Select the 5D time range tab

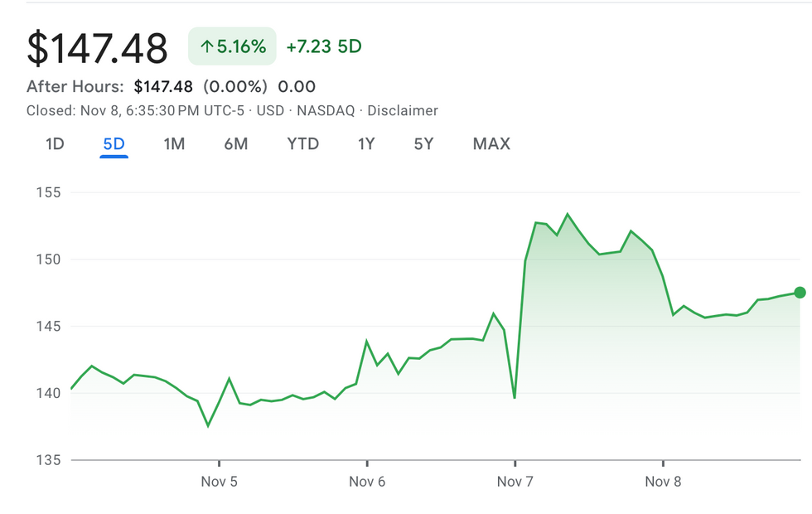tap(114, 144)
